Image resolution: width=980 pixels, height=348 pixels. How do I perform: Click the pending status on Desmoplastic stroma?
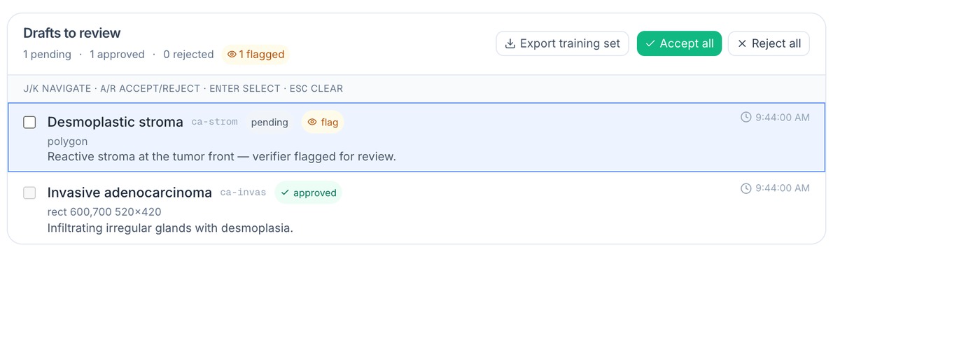pos(269,123)
